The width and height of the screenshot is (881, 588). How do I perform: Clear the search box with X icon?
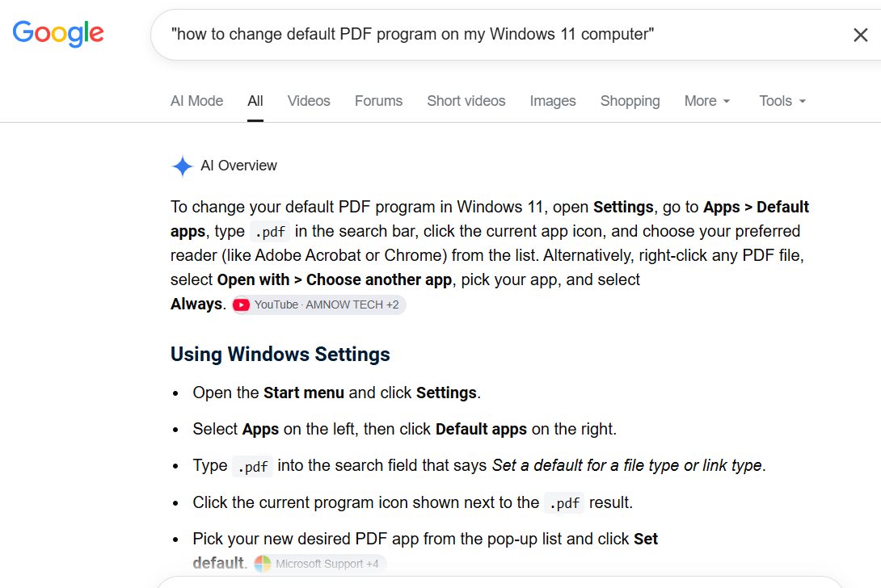point(860,35)
